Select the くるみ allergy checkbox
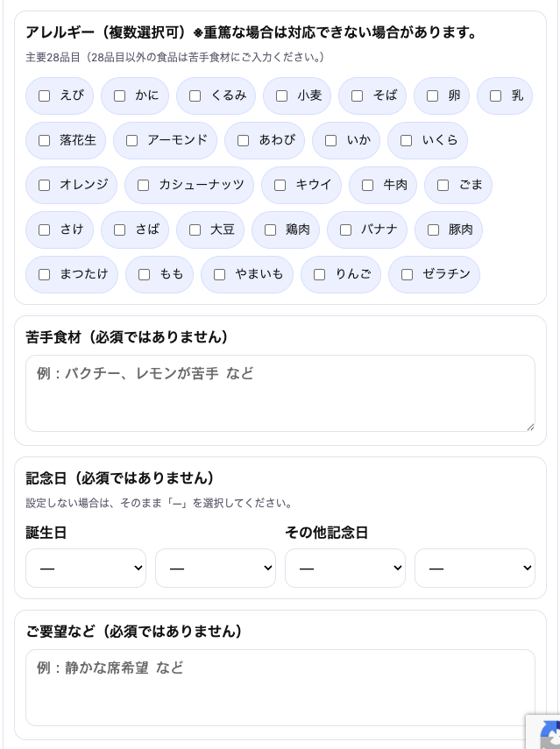 [195, 96]
